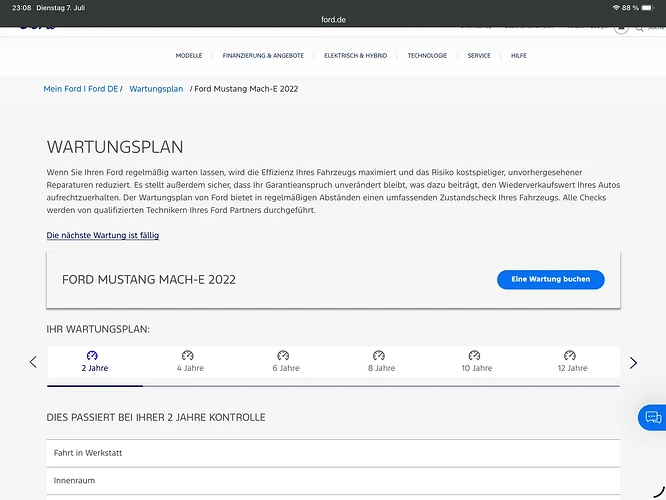
Task: Click the speedometer icon above 10 Jahre
Action: coord(474,355)
